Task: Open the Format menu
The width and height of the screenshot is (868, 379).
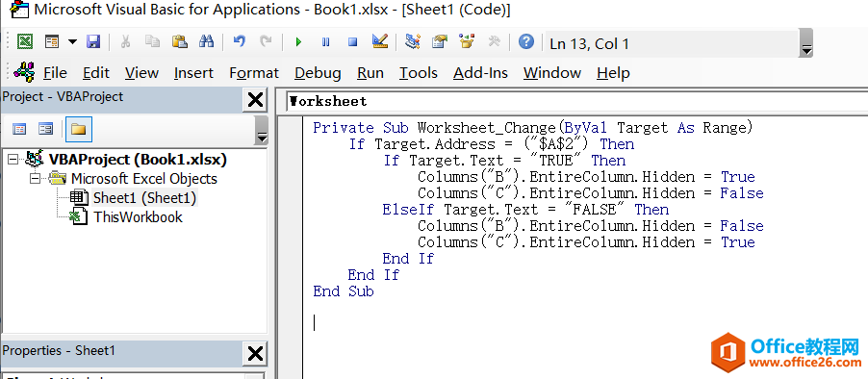Action: coord(254,73)
